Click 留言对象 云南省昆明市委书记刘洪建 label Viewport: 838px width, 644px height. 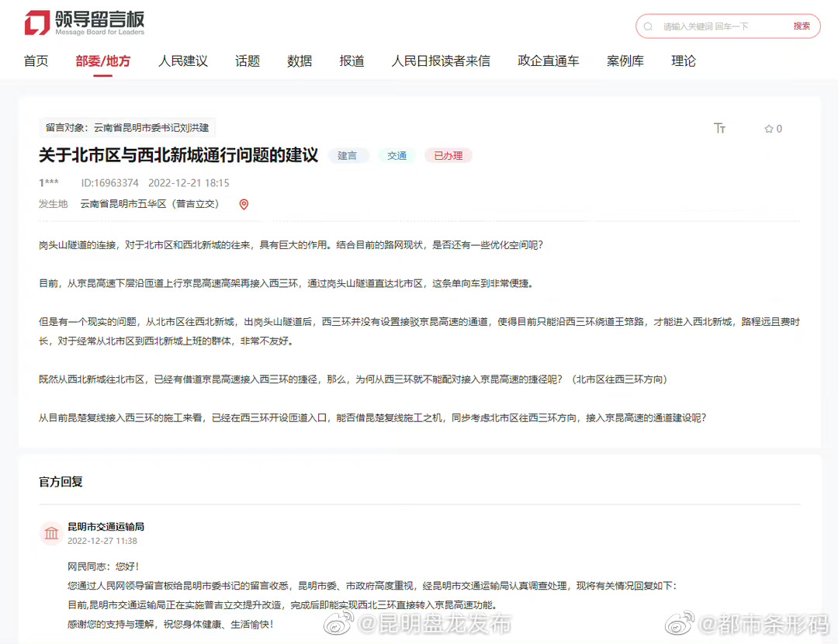tap(127, 128)
